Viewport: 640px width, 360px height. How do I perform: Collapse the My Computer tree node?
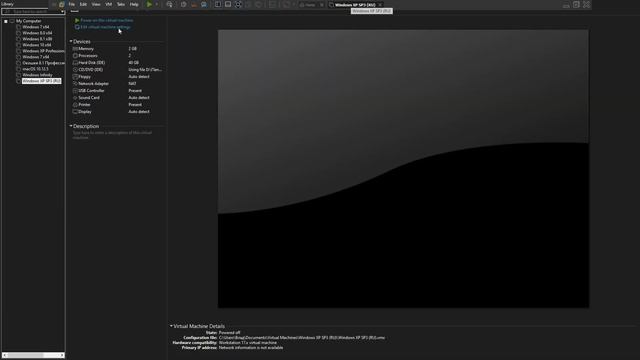point(6,21)
